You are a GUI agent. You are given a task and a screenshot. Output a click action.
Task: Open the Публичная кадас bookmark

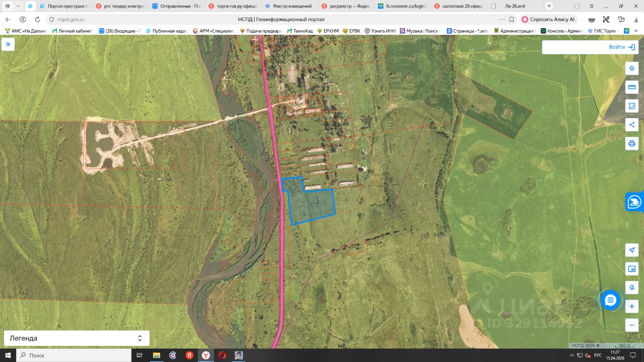[x=166, y=31]
